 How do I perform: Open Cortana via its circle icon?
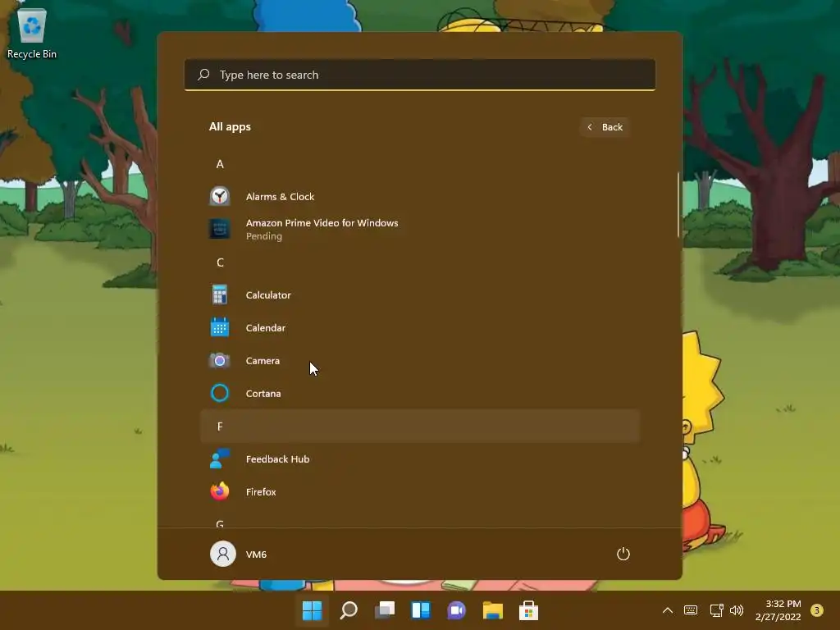pyautogui.click(x=220, y=393)
